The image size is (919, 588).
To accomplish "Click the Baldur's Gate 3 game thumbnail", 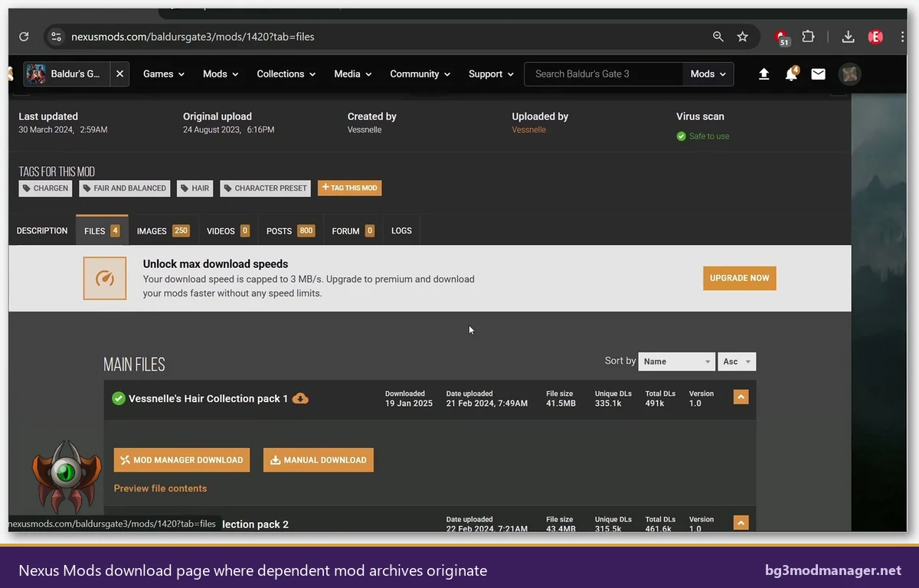I will pos(35,74).
